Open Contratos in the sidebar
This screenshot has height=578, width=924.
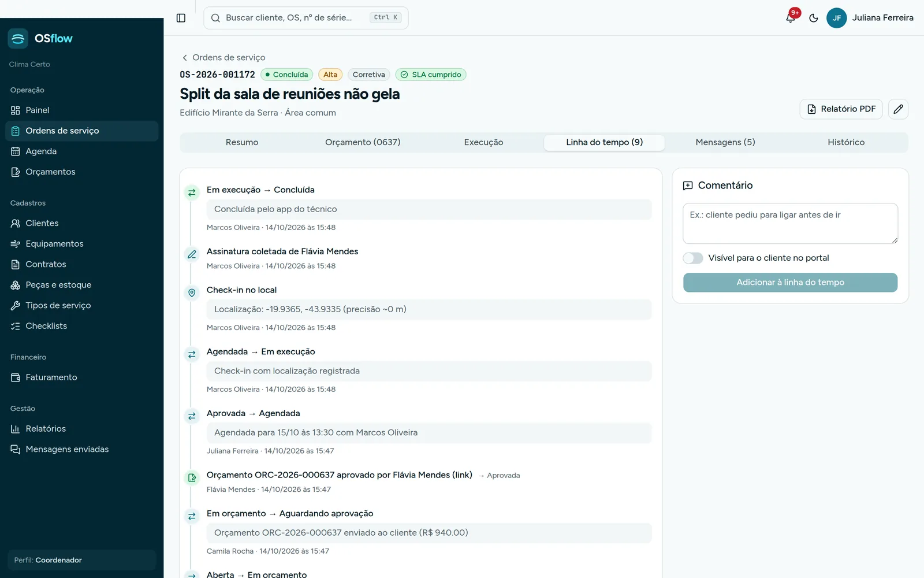(x=81, y=264)
